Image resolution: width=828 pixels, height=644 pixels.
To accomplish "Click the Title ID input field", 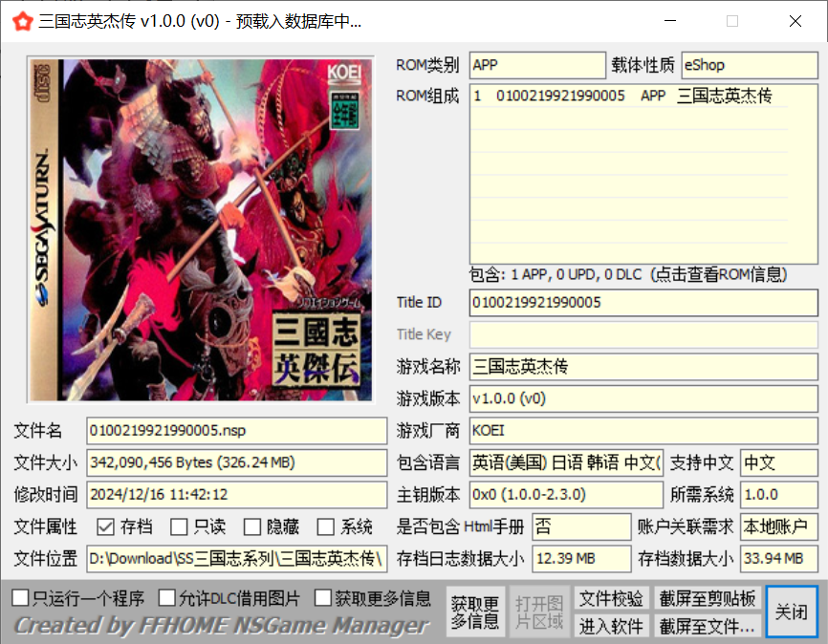I will [643, 303].
